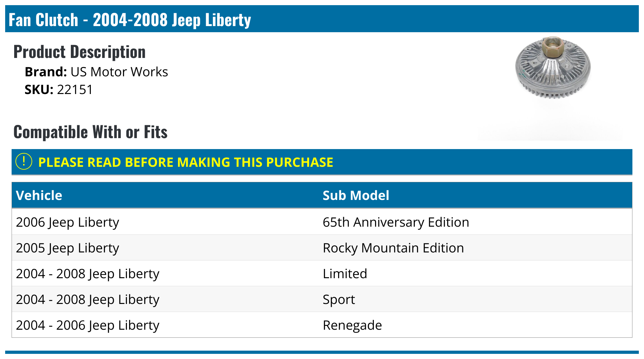This screenshot has width=644, height=359.
Task: Click the Renegade sub model cell
Action: coord(352,325)
